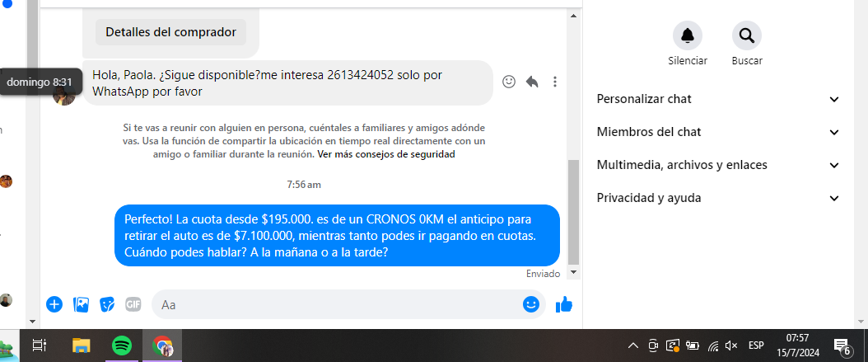This screenshot has height=362, width=868.
Task: Click the Silenciar bell icon
Action: point(688,36)
